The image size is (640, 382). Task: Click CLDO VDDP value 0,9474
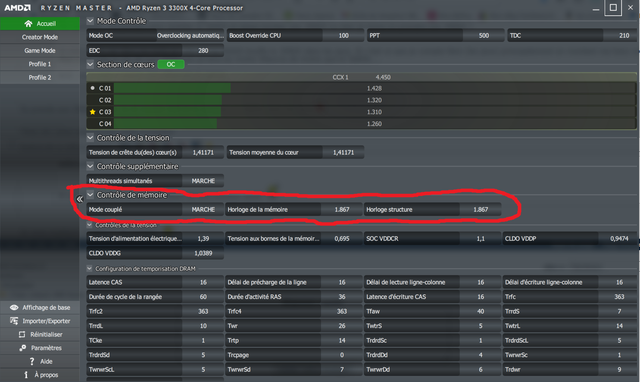pos(618,238)
